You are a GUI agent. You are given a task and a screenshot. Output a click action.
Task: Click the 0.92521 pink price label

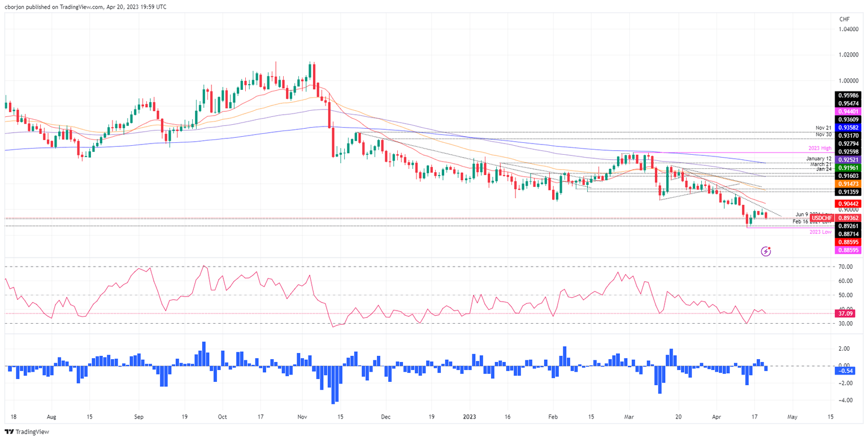[848, 160]
